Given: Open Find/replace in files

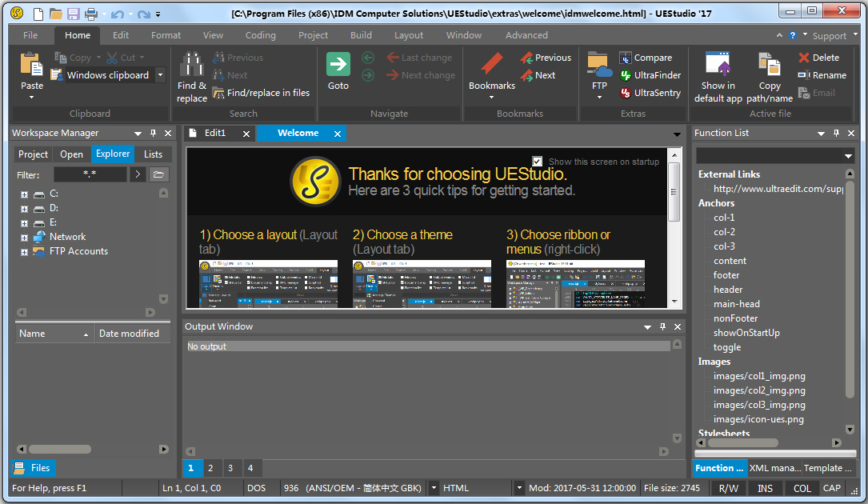Looking at the screenshot, I should coord(261,93).
